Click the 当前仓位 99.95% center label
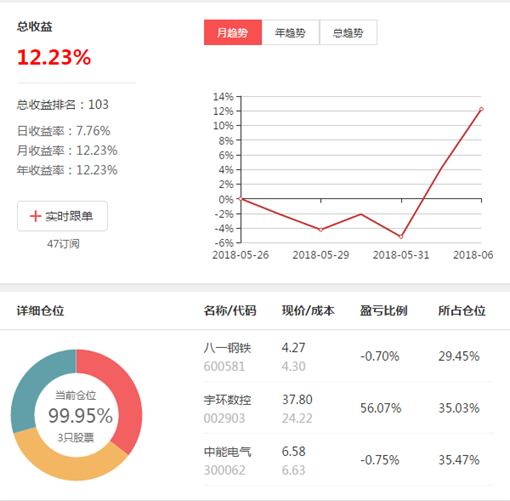Screen dimensions: 510x501 80,415
